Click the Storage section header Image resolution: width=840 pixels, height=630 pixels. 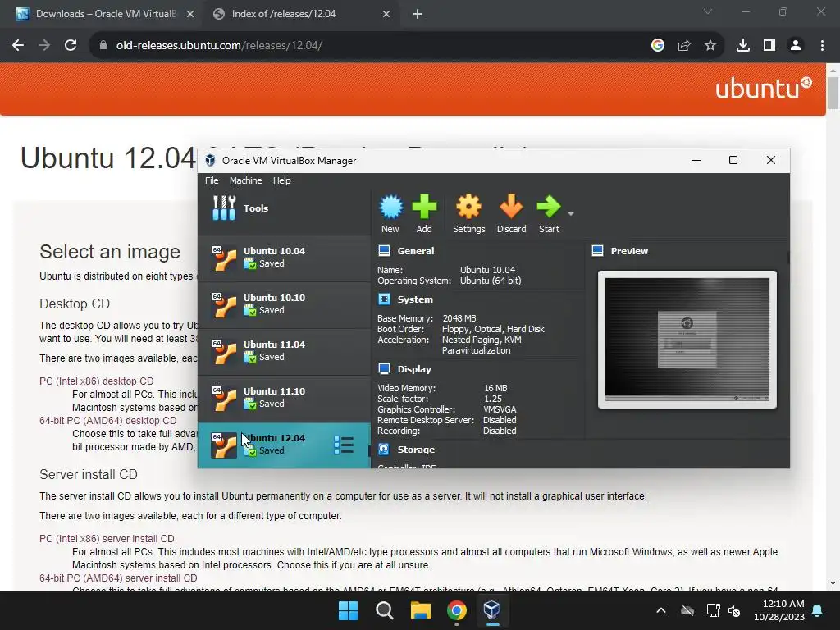click(x=416, y=450)
